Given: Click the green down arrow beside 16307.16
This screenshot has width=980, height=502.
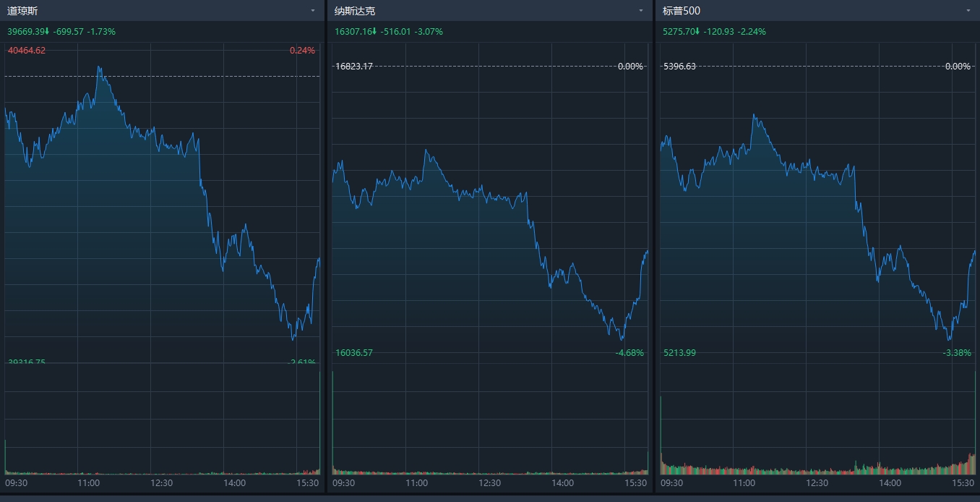Looking at the screenshot, I should pyautogui.click(x=374, y=32).
